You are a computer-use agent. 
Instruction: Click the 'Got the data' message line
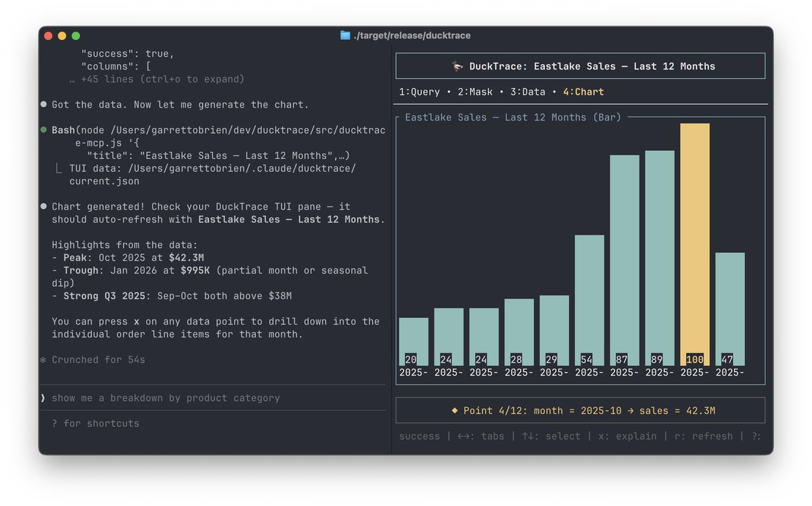tap(180, 105)
